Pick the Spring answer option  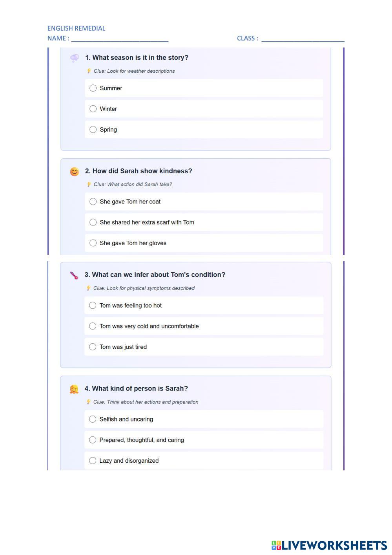tap(93, 130)
